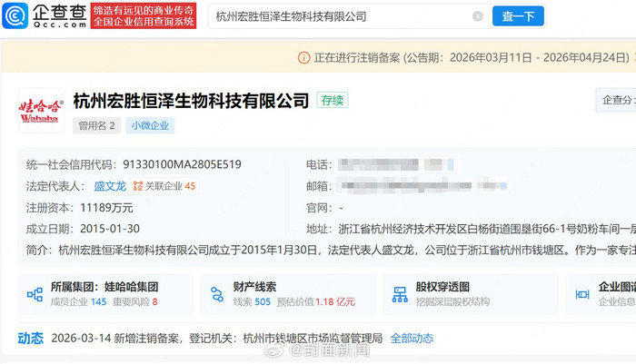Open the red slogan banner beside the logo
The image size is (636, 364).
144,15
